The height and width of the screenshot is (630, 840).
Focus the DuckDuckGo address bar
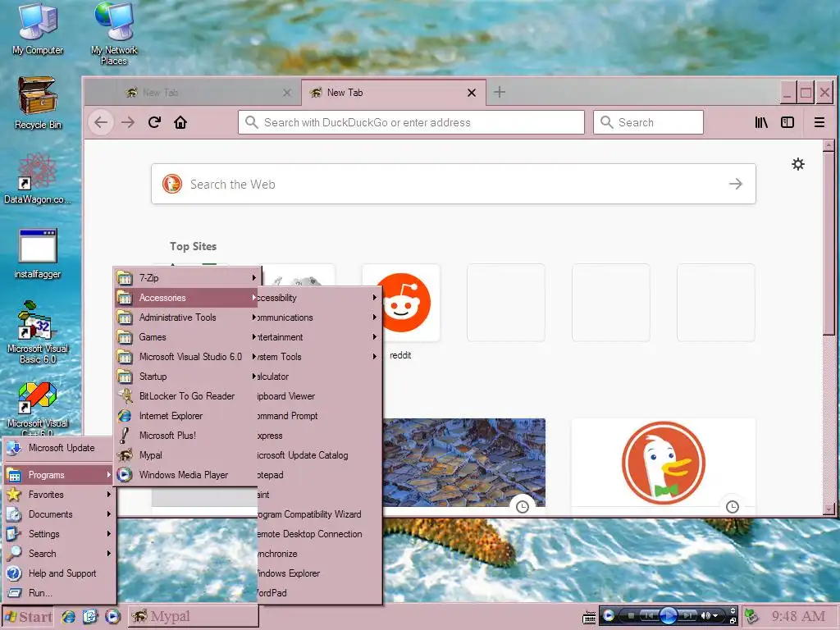click(x=411, y=122)
